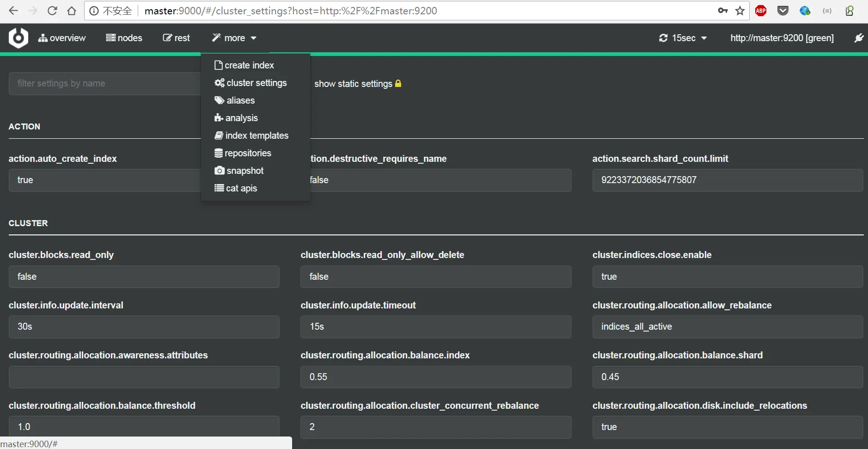Click the site info not-secure icon
The height and width of the screenshot is (449, 868).
click(94, 11)
